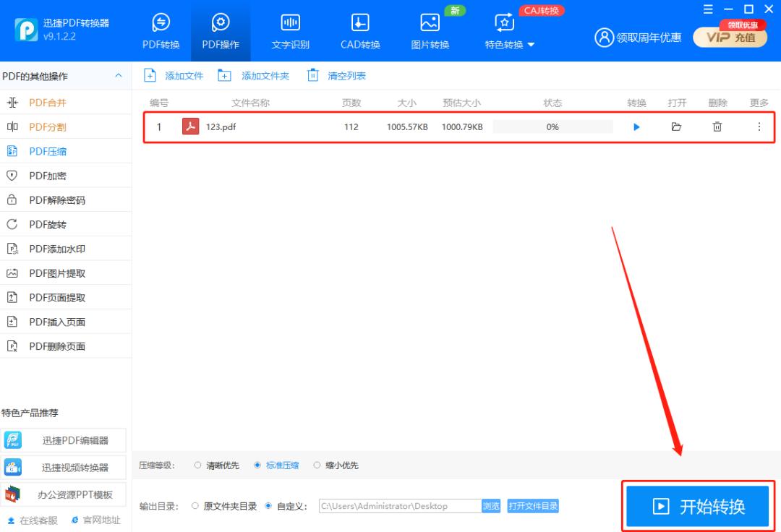
Task: Open the PDF添加水印 tool
Action: point(51,248)
